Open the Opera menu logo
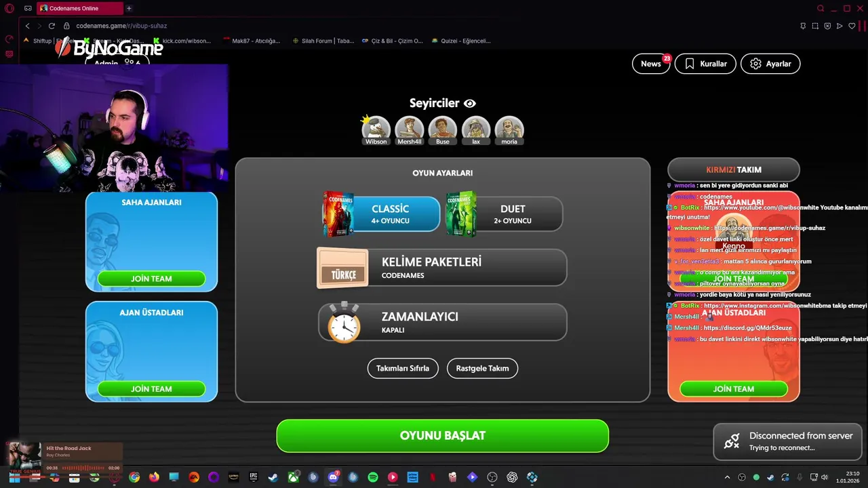 9,8
